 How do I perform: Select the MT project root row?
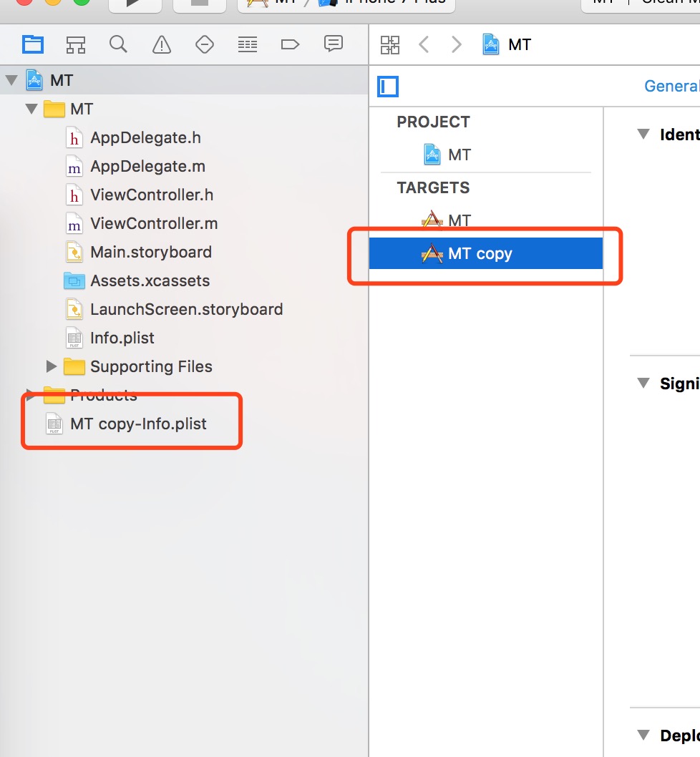(x=184, y=80)
